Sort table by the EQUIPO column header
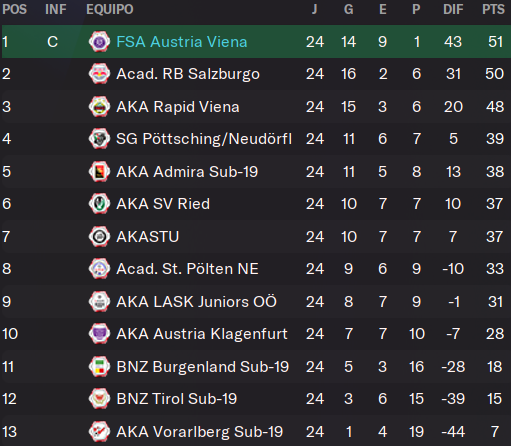Image resolution: width=511 pixels, height=446 pixels. [x=110, y=9]
